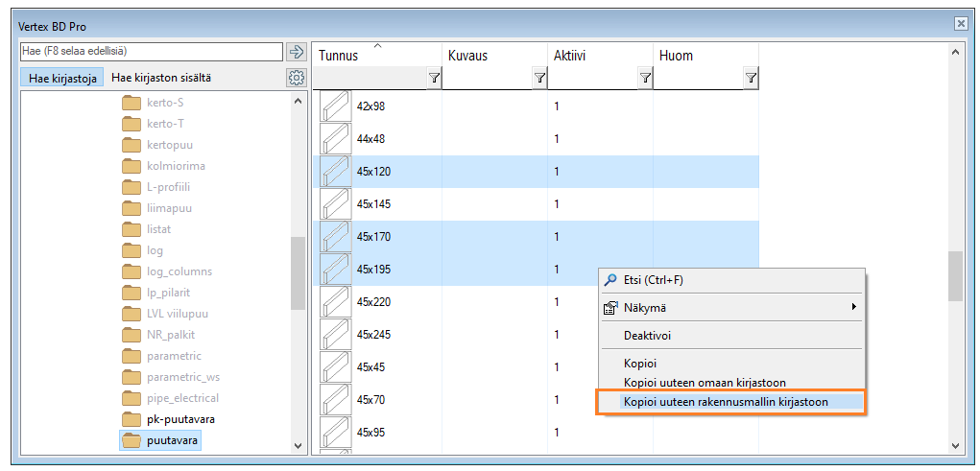Open the library settings gear icon

coord(296,78)
